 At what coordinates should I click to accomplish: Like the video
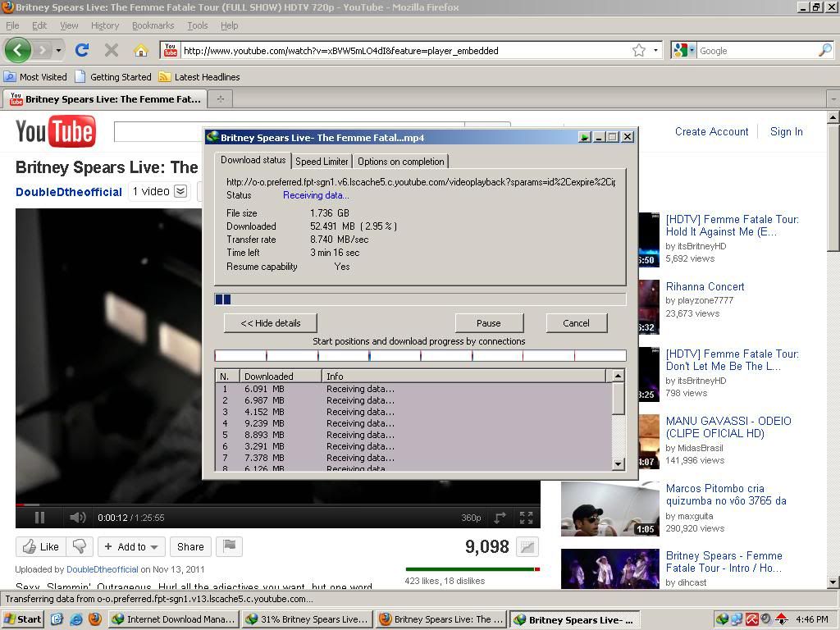(41, 546)
